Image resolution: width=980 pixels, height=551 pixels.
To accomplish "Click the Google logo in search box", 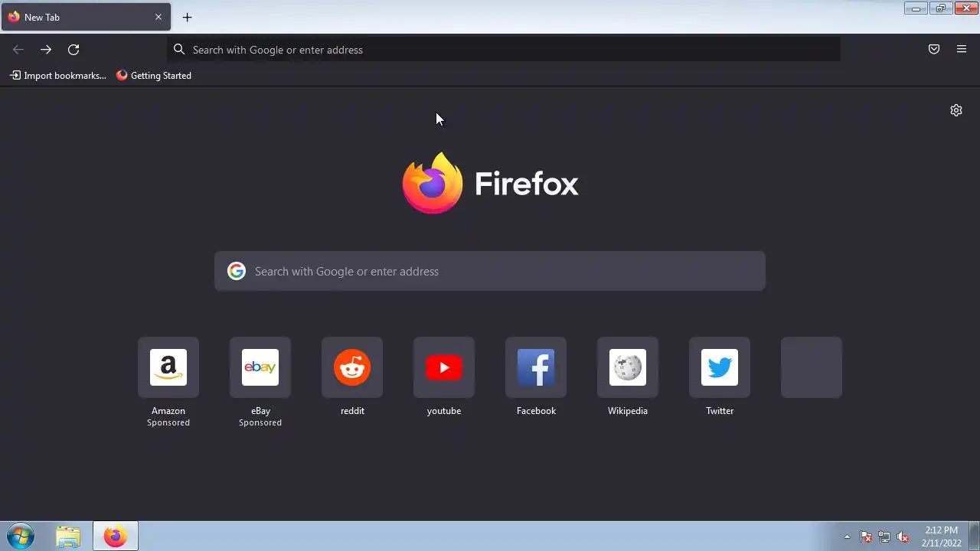I will point(237,271).
